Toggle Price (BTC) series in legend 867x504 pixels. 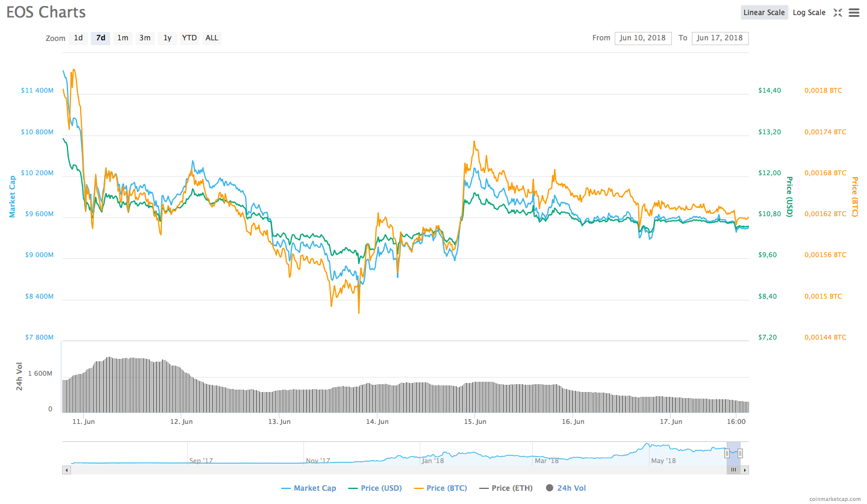point(440,488)
